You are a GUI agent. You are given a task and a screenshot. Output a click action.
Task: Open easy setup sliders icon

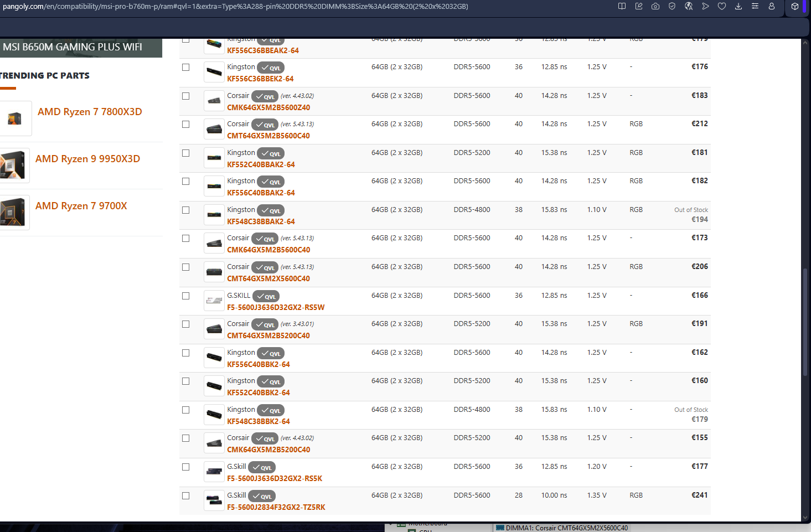coord(755,6)
